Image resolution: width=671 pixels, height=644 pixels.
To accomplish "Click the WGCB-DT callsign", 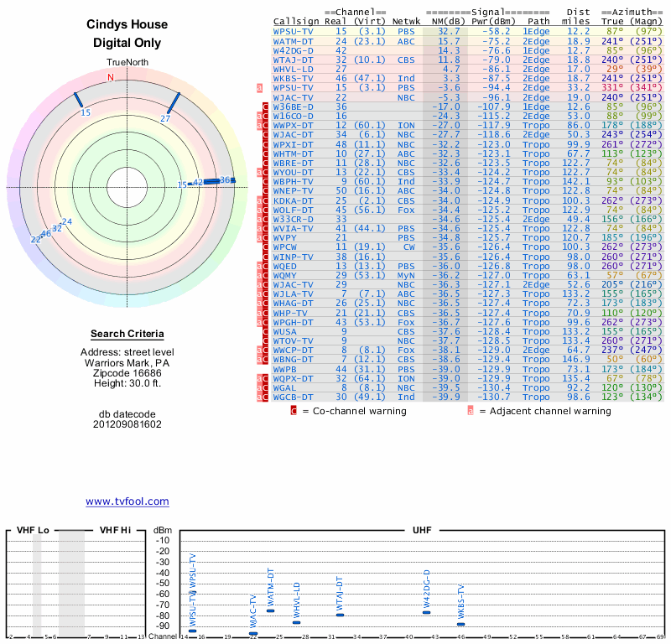I will [x=293, y=397].
